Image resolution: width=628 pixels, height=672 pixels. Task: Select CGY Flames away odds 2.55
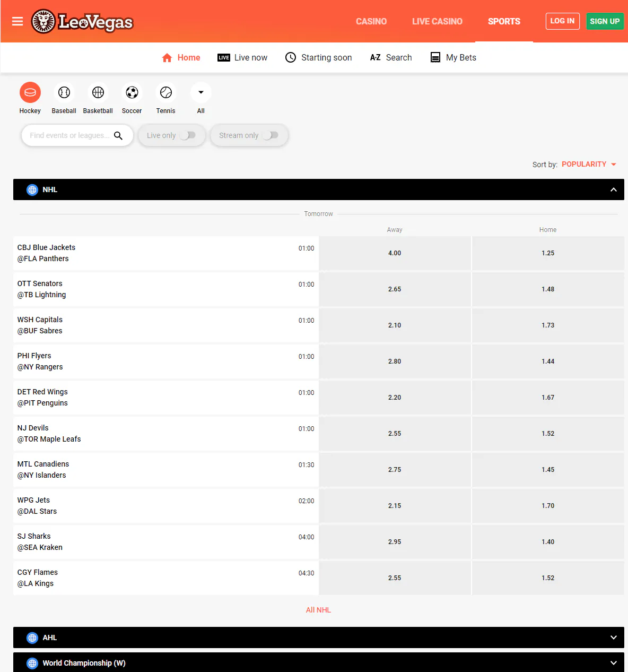(395, 578)
